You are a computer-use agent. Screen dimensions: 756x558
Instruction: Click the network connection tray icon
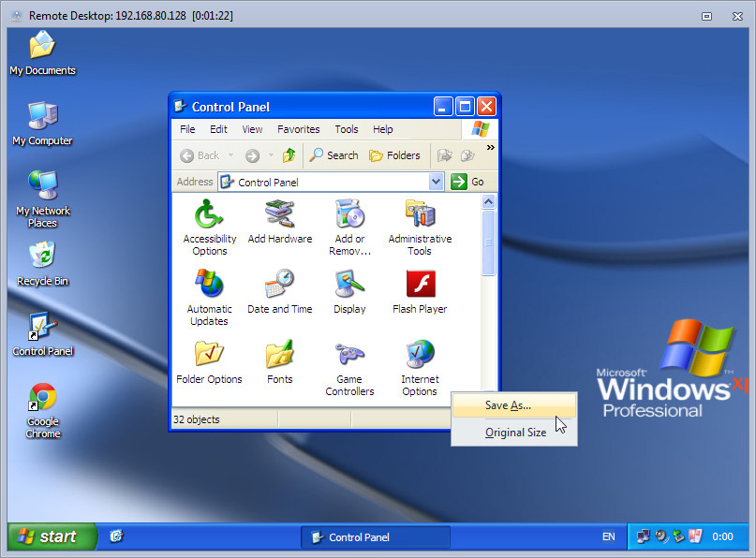coord(643,536)
